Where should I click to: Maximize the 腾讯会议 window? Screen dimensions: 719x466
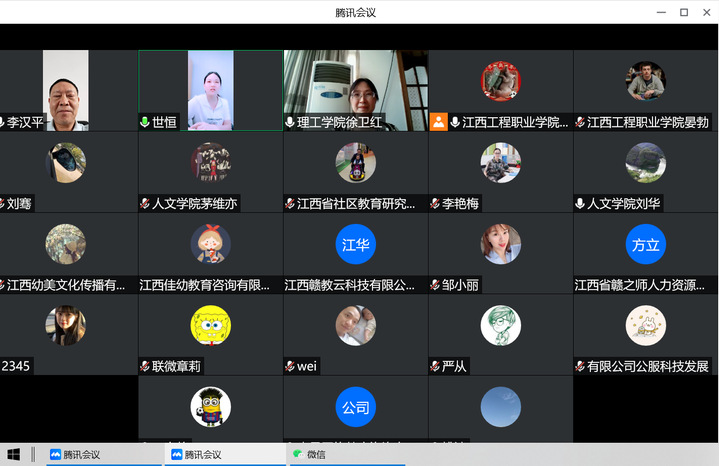pyautogui.click(x=684, y=12)
